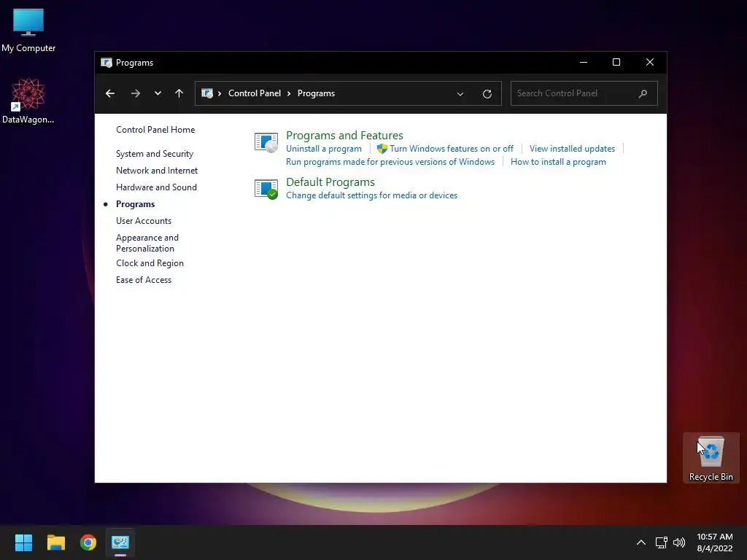Open the taskbar clock and date
Image resolution: width=747 pixels, height=560 pixels.
(715, 542)
